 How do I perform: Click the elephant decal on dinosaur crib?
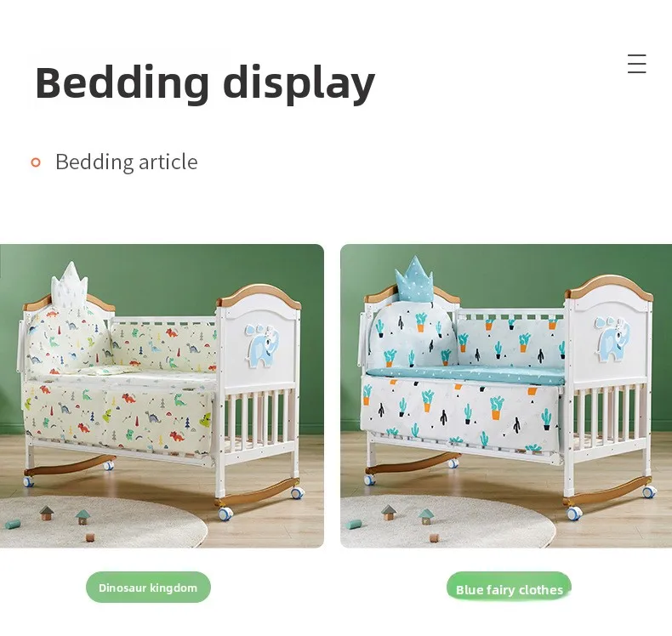pyautogui.click(x=262, y=345)
